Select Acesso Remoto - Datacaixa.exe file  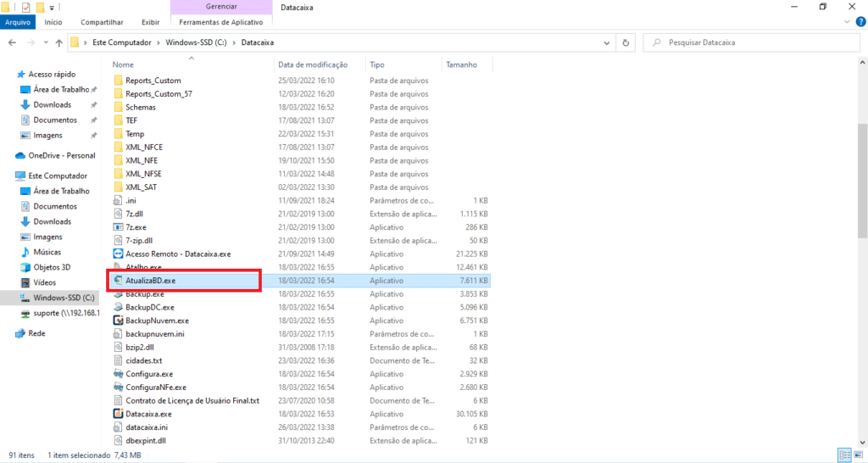pos(178,253)
